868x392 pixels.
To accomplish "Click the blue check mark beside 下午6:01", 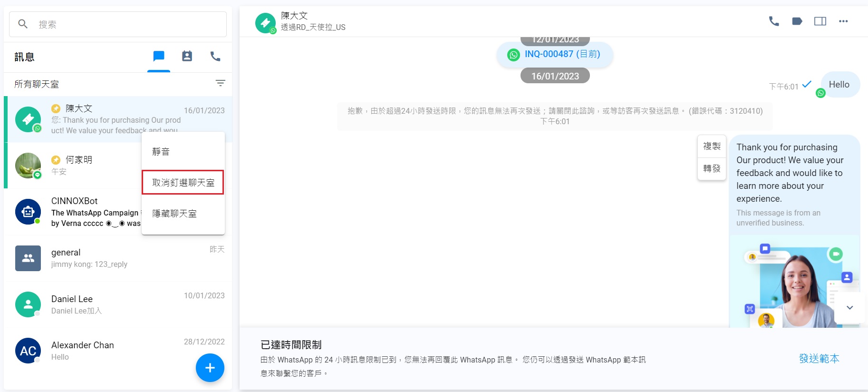I will [x=807, y=85].
